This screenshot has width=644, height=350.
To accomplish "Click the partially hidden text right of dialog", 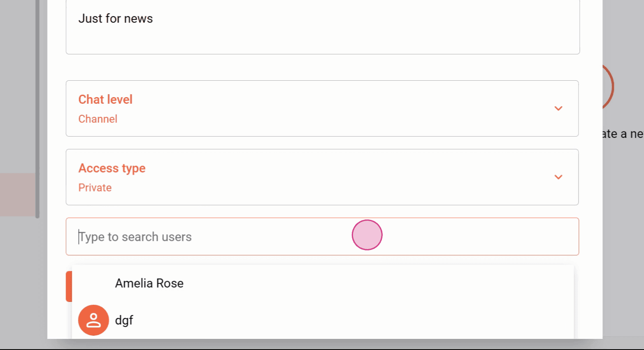I will [x=623, y=134].
